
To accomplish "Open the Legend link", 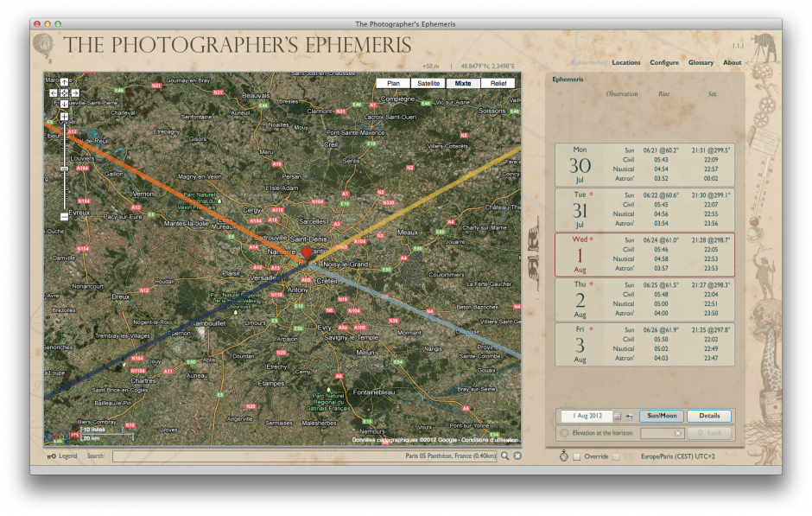I will pyautogui.click(x=68, y=455).
